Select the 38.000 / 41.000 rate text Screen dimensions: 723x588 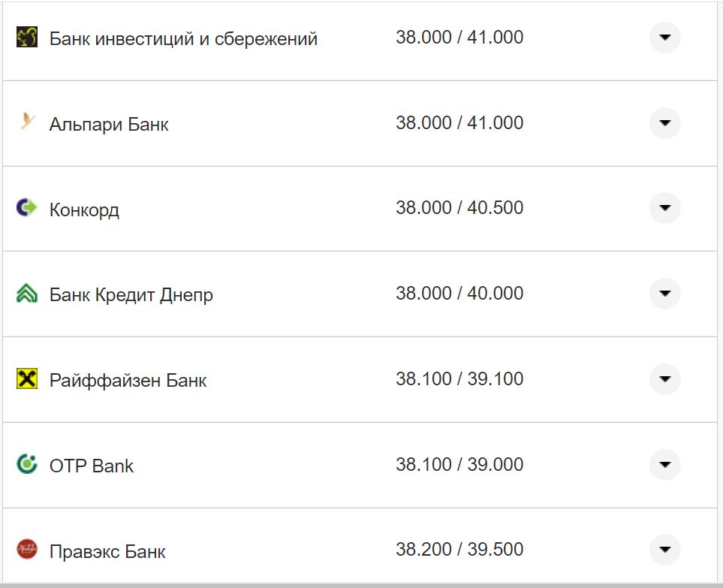tap(461, 37)
